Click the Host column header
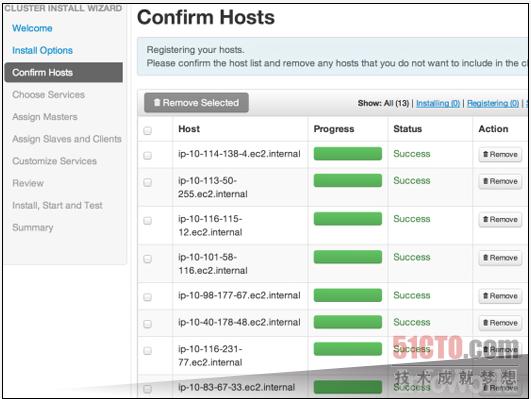 (x=189, y=129)
